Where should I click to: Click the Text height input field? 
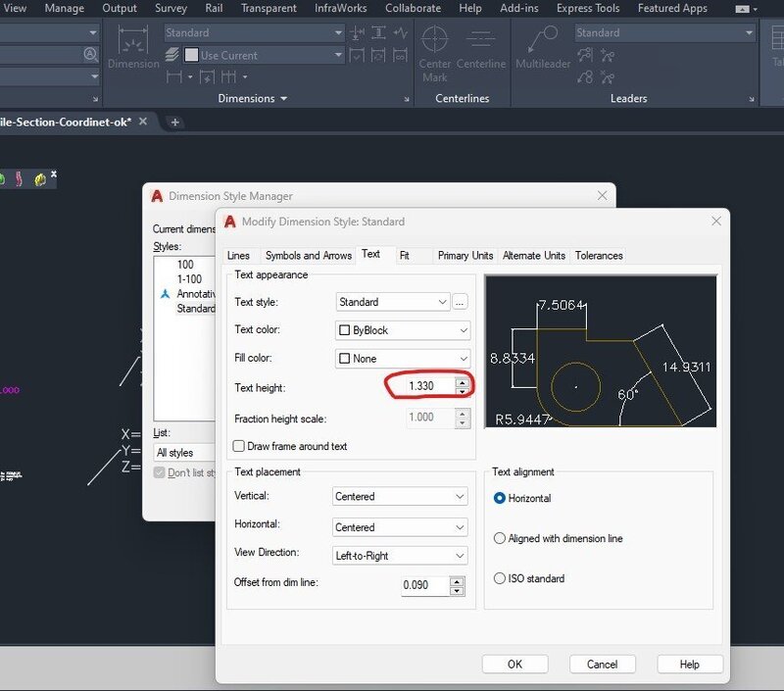point(421,387)
